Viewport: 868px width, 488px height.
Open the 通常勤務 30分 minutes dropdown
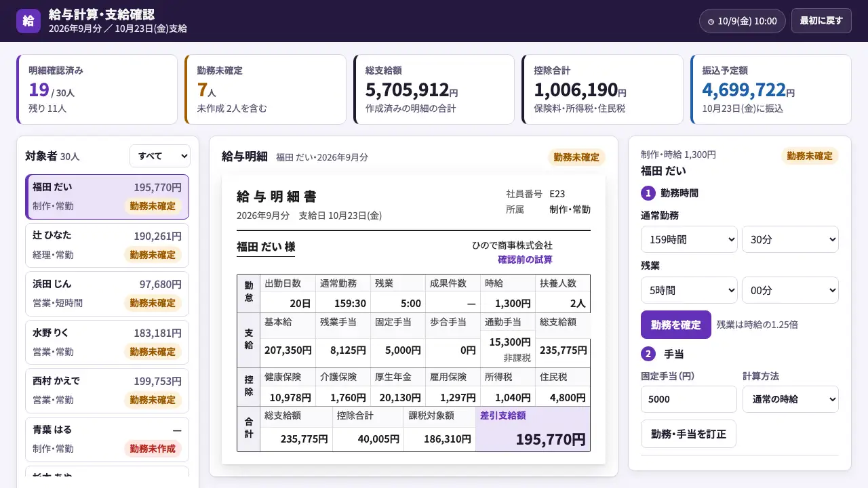[x=790, y=239]
